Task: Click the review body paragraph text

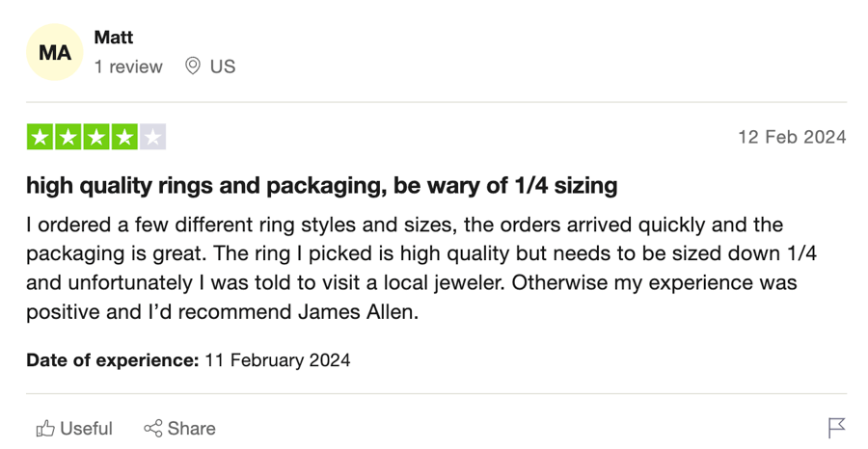Action: (x=421, y=268)
